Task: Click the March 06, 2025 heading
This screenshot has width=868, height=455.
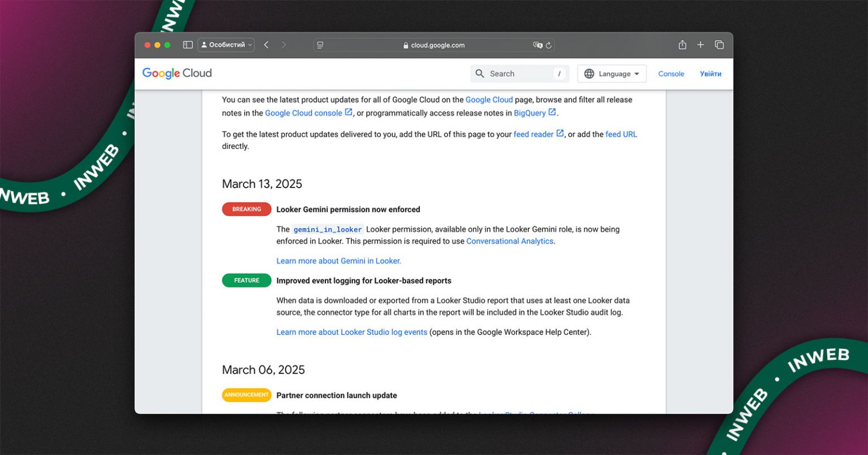Action: click(x=263, y=370)
